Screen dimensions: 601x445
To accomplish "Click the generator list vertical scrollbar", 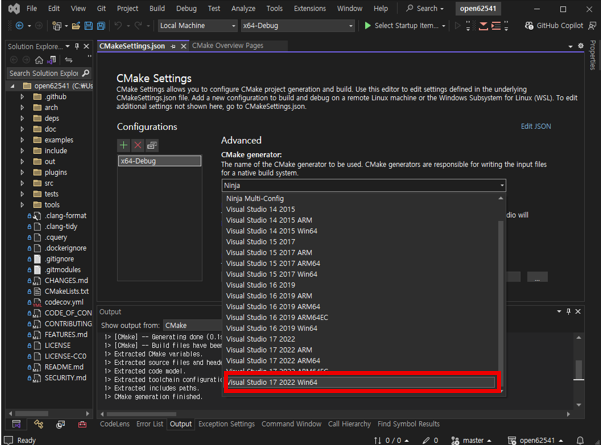I will tap(501, 300).
